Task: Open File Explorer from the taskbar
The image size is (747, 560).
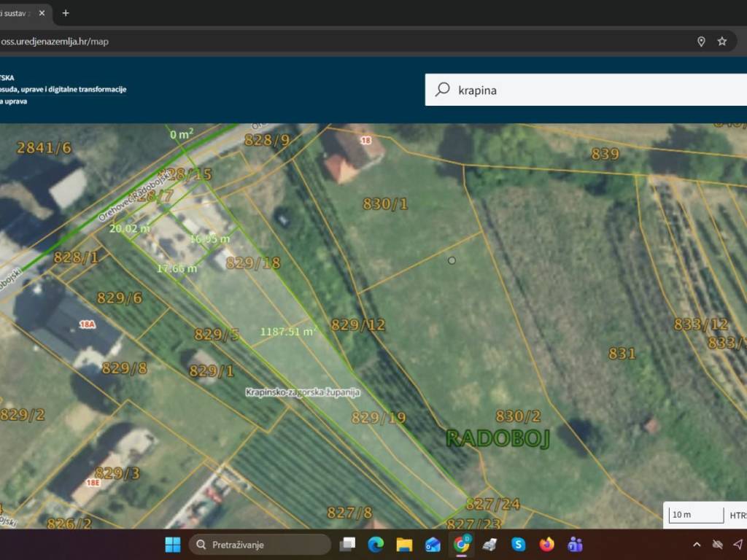Action: click(404, 545)
